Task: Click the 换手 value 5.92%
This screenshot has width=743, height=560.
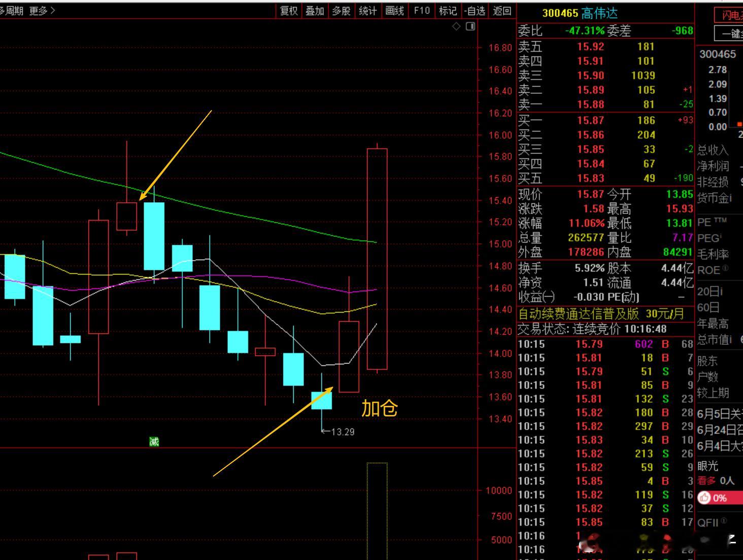Action: pyautogui.click(x=589, y=268)
